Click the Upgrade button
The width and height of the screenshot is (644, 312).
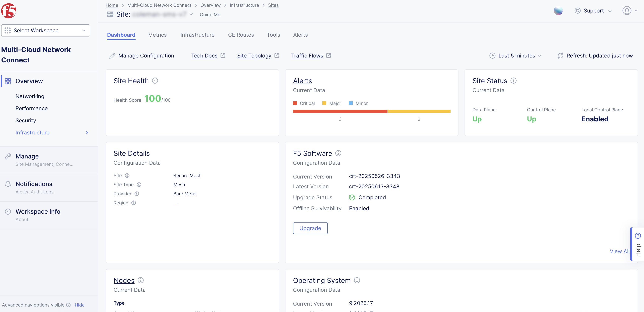(310, 228)
